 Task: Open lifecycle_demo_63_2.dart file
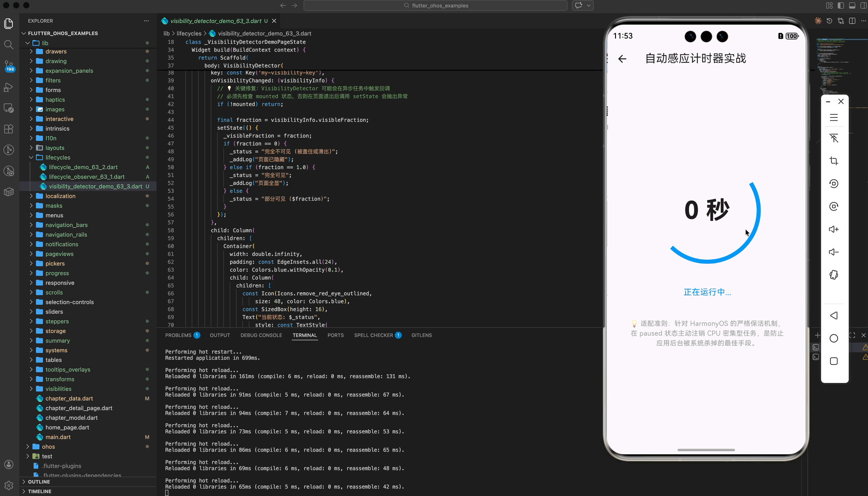coord(83,167)
